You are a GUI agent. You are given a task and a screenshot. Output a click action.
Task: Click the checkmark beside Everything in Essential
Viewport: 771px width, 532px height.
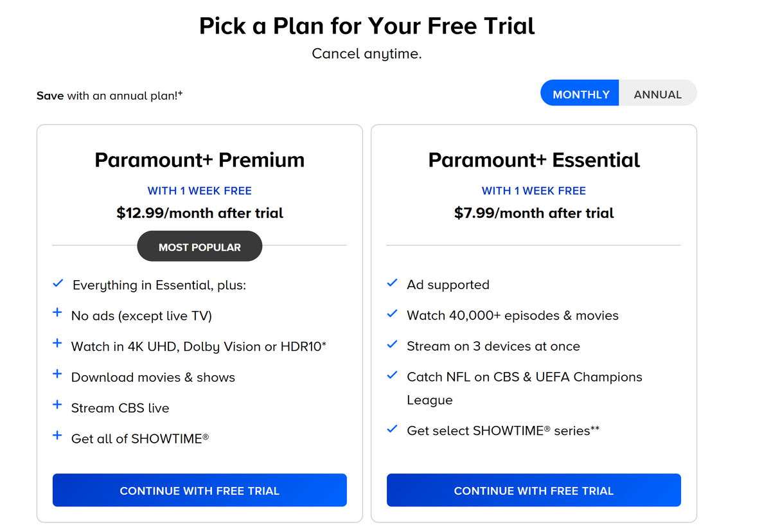58,283
